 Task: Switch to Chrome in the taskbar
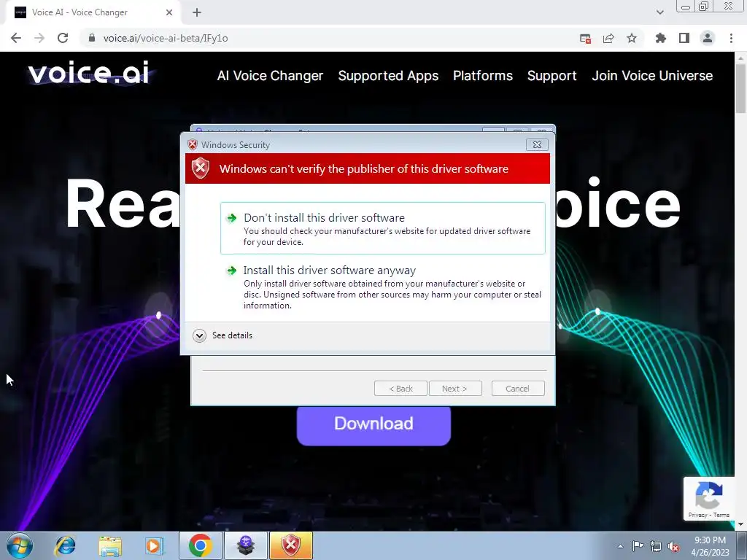click(x=201, y=545)
